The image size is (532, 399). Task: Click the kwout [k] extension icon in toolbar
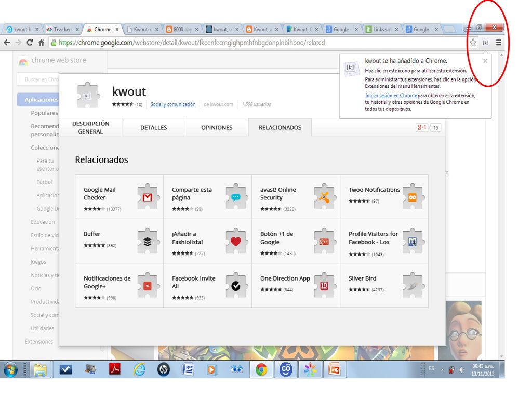486,43
